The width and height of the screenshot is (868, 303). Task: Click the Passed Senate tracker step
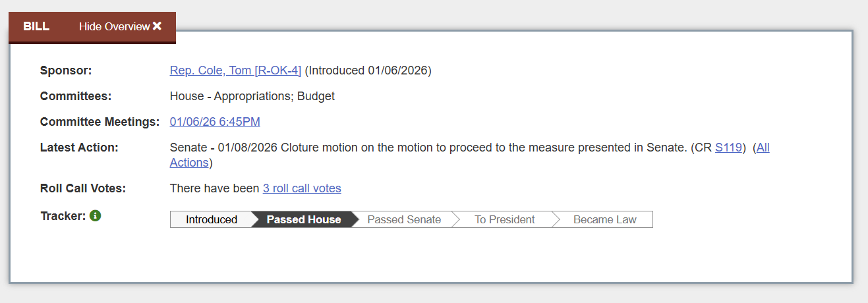coord(404,219)
